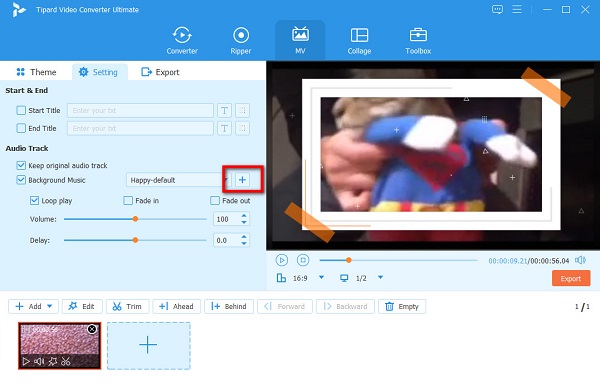600x387 pixels.
Task: Open End Title position grid button
Action: coord(242,128)
